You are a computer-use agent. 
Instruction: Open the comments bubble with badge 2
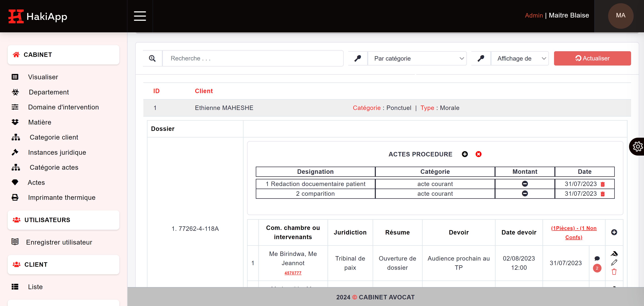[x=597, y=259]
